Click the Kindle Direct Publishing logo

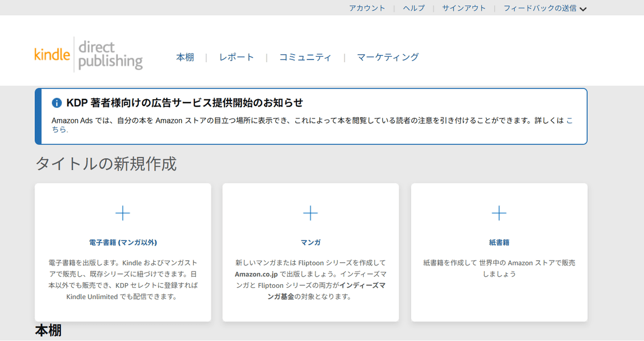pos(89,54)
